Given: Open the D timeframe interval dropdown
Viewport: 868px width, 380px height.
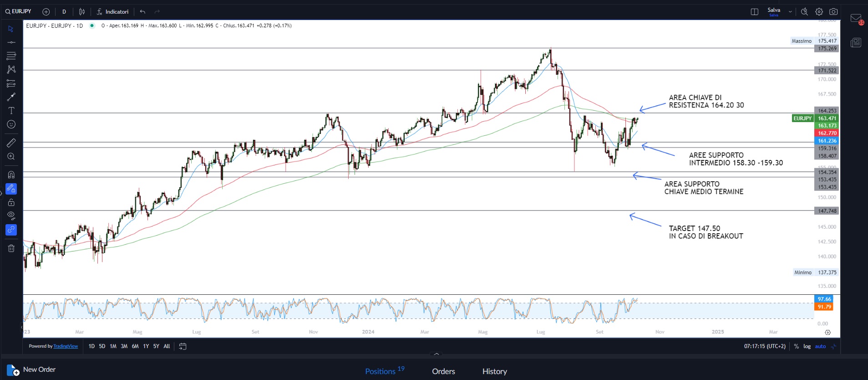Looking at the screenshot, I should (x=64, y=12).
